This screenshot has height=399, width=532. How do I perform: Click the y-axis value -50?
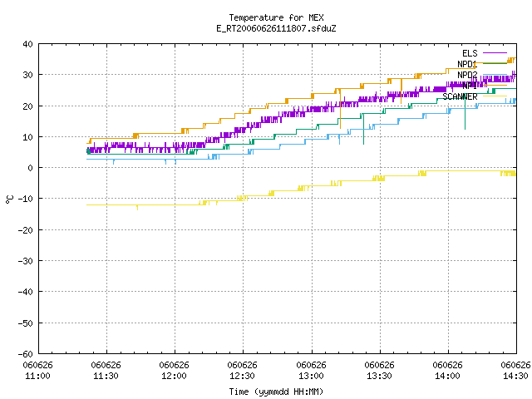(x=26, y=323)
